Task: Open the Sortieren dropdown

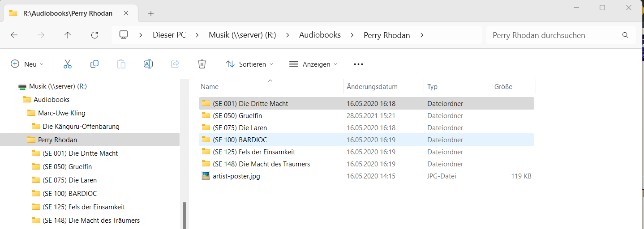Action: 249,64
